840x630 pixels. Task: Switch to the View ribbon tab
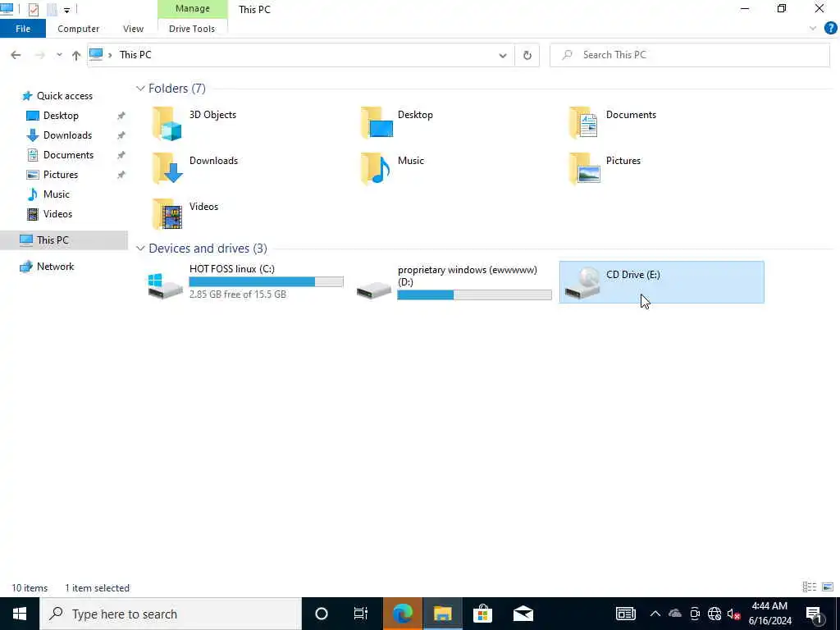click(x=133, y=29)
